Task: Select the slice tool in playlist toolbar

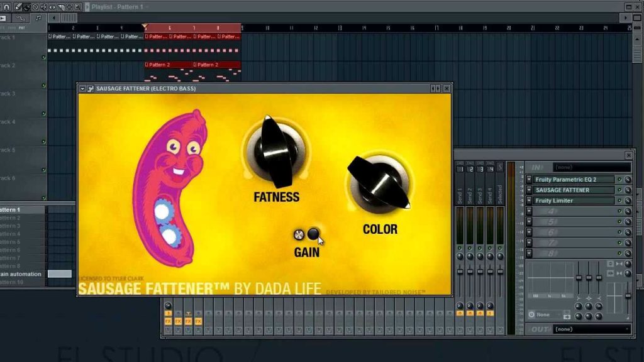Action: click(x=61, y=7)
